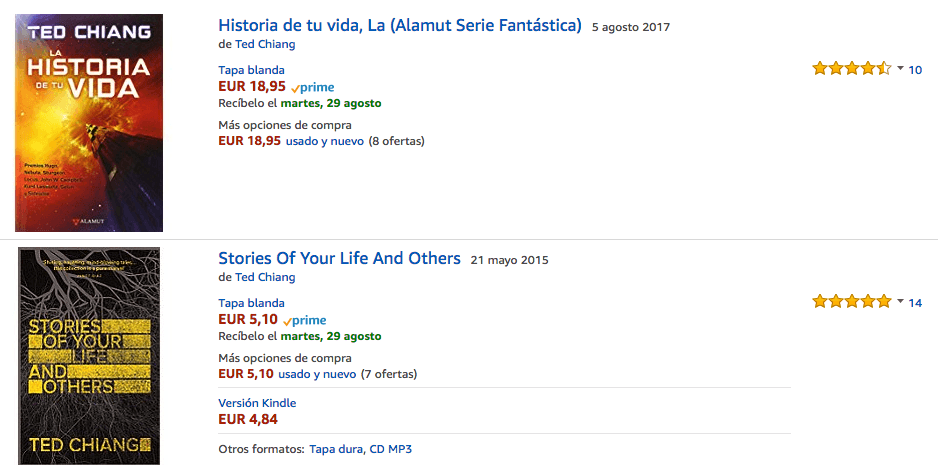Expand the rating dropdown arrow beside 14 reviews

click(900, 301)
